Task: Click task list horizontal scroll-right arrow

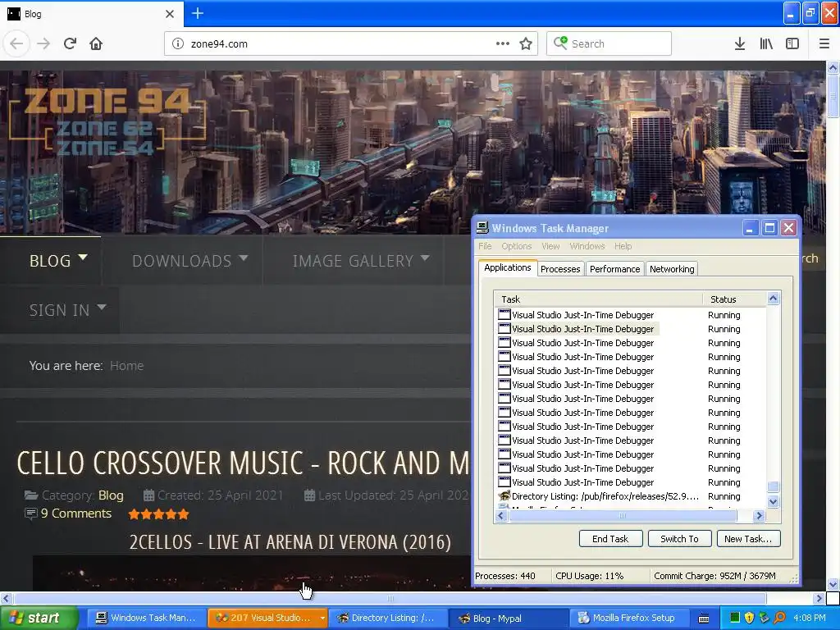Action: (x=759, y=515)
